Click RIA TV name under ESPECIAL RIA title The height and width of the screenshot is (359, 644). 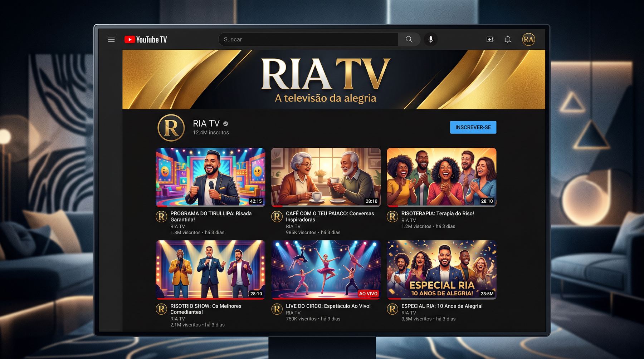click(x=409, y=313)
